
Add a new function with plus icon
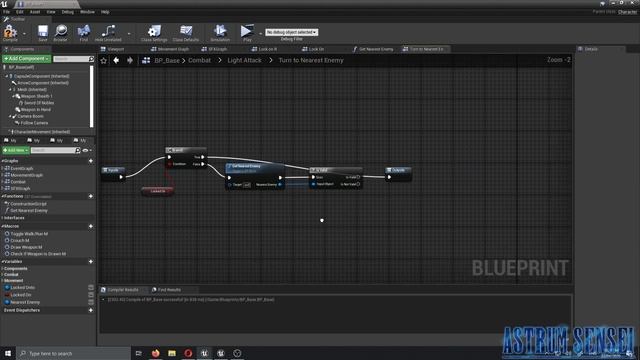coord(91,196)
